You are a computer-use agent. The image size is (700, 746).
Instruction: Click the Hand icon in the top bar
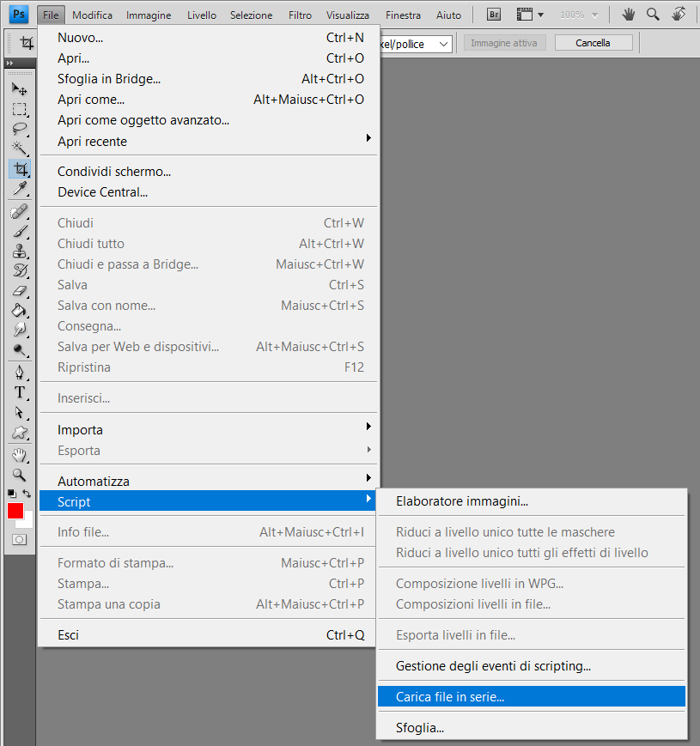point(628,15)
